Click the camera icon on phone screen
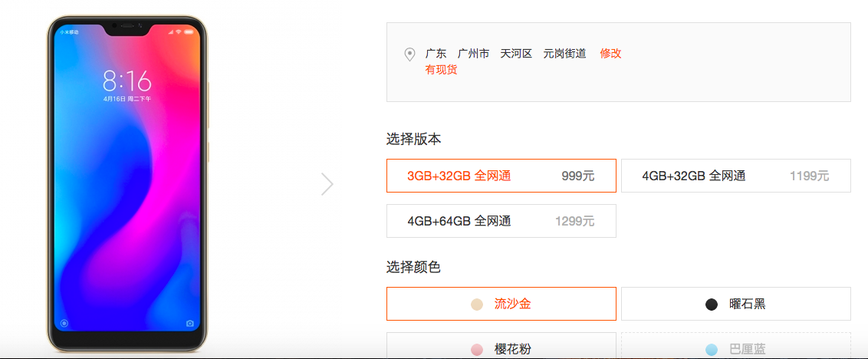Image resolution: width=868 pixels, height=359 pixels. tap(190, 324)
